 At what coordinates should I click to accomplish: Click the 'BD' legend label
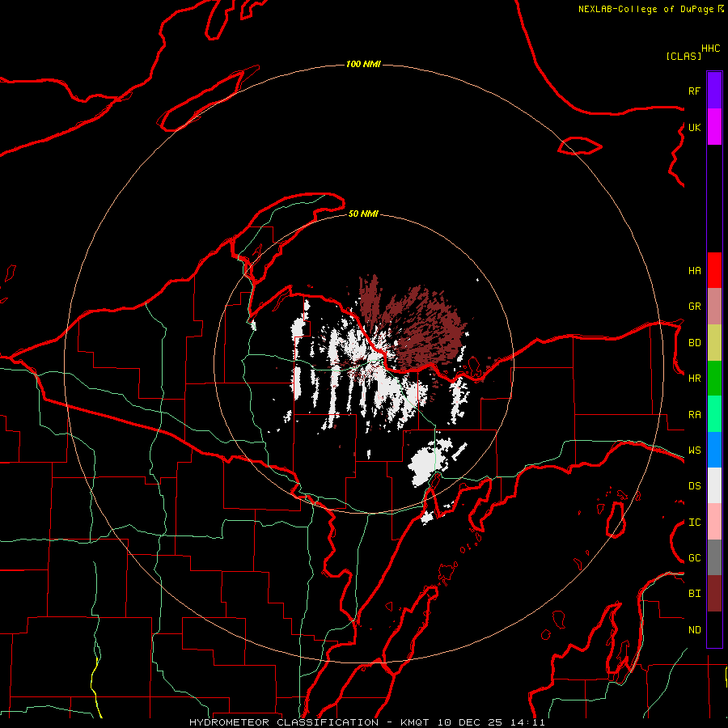point(694,343)
